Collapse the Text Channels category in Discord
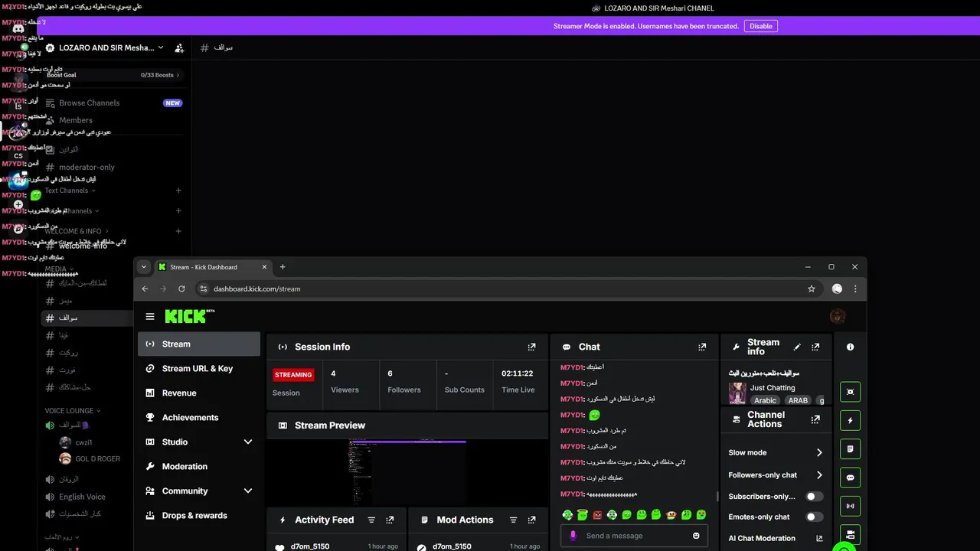 (69, 191)
